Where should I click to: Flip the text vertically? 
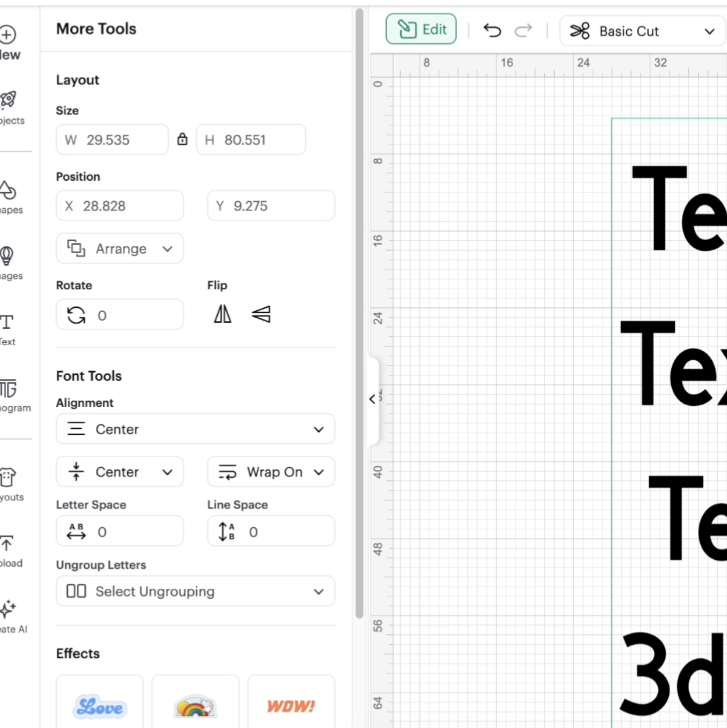coord(261,314)
